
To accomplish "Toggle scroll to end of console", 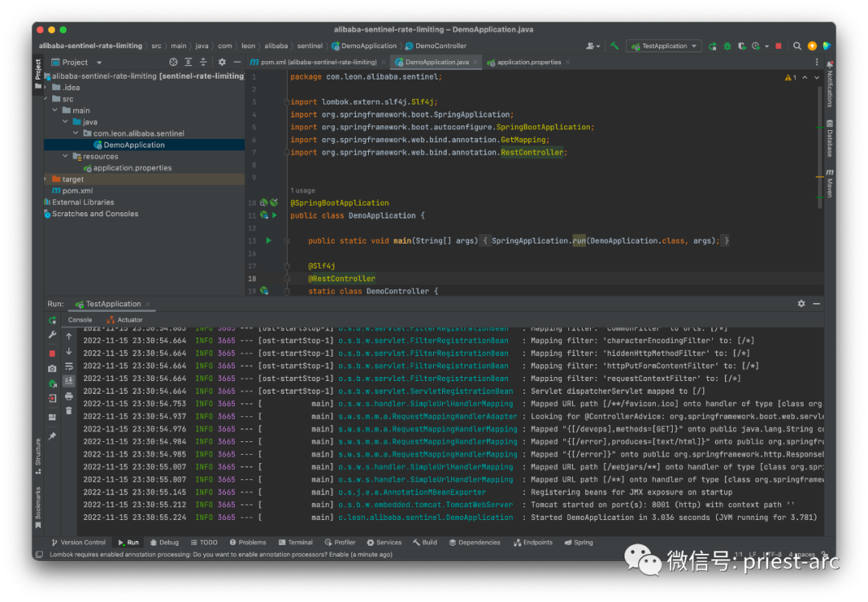I will pyautogui.click(x=69, y=381).
